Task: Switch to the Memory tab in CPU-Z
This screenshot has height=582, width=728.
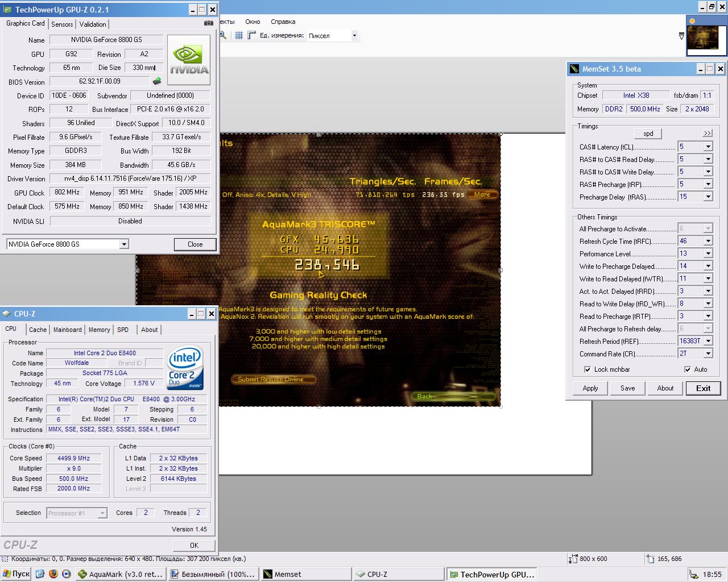Action: tap(100, 330)
